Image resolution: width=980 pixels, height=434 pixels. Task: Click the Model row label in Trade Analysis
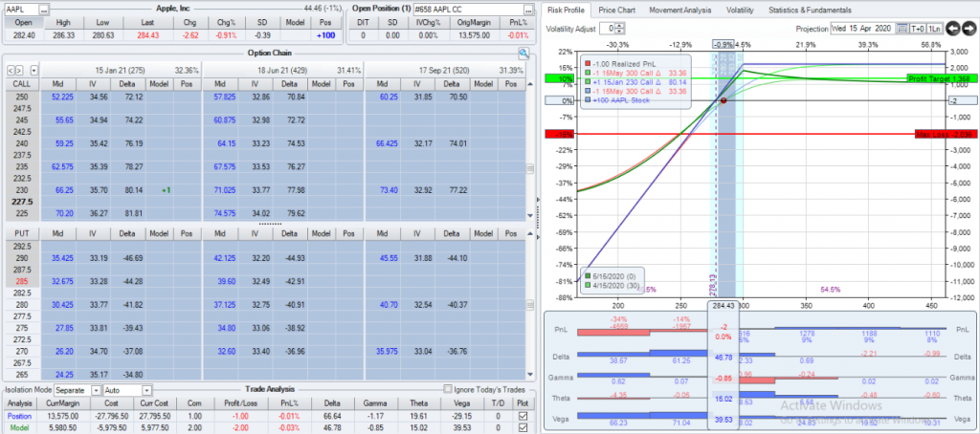(20, 426)
